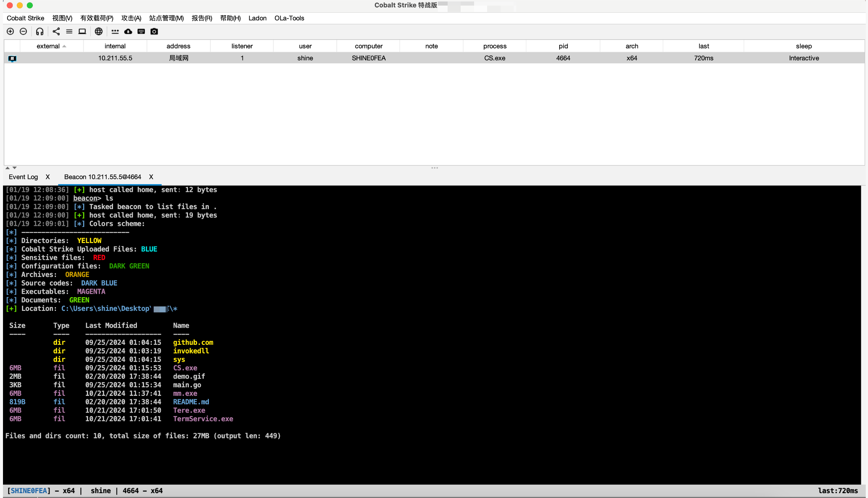The image size is (868, 498).
Task: Sort by the arch column header
Action: click(x=632, y=46)
